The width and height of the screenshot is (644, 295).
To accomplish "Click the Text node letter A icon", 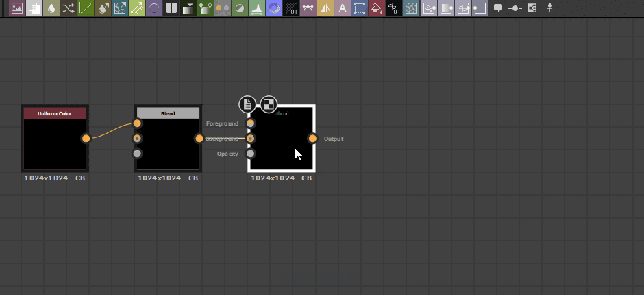I will click(x=343, y=9).
